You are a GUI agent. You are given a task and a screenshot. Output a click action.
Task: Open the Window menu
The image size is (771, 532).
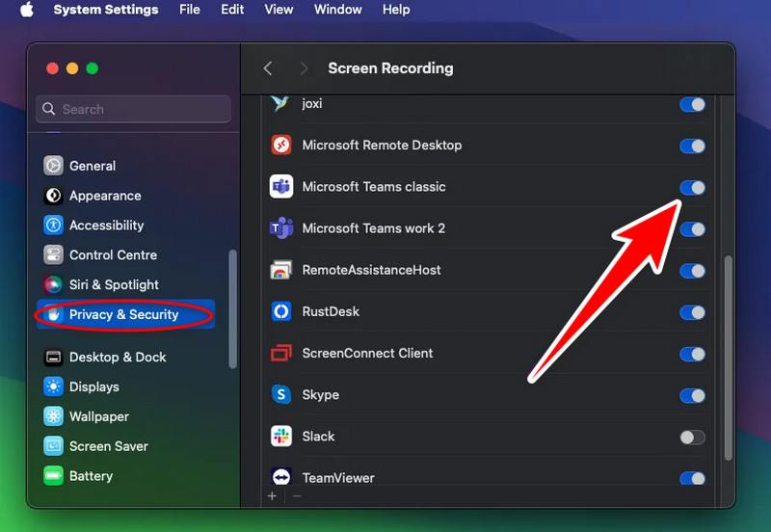tap(338, 10)
